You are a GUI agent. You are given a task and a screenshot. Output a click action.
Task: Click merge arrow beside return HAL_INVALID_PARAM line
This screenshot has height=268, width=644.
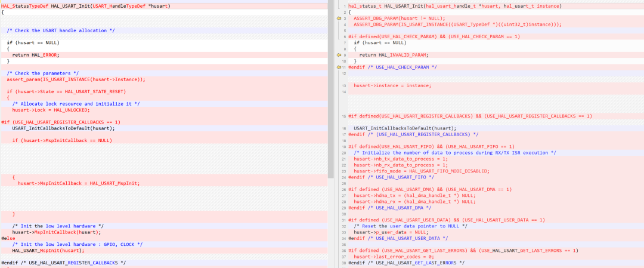coord(339,55)
